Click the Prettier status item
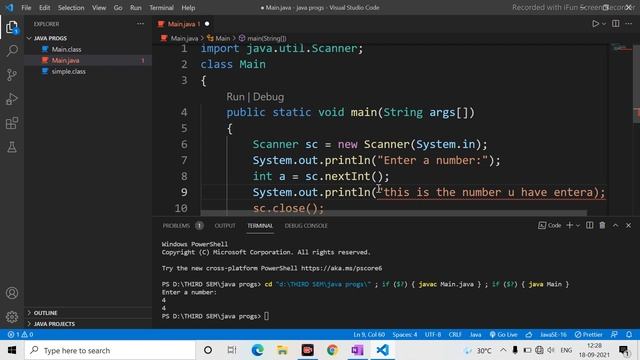 pos(589,335)
